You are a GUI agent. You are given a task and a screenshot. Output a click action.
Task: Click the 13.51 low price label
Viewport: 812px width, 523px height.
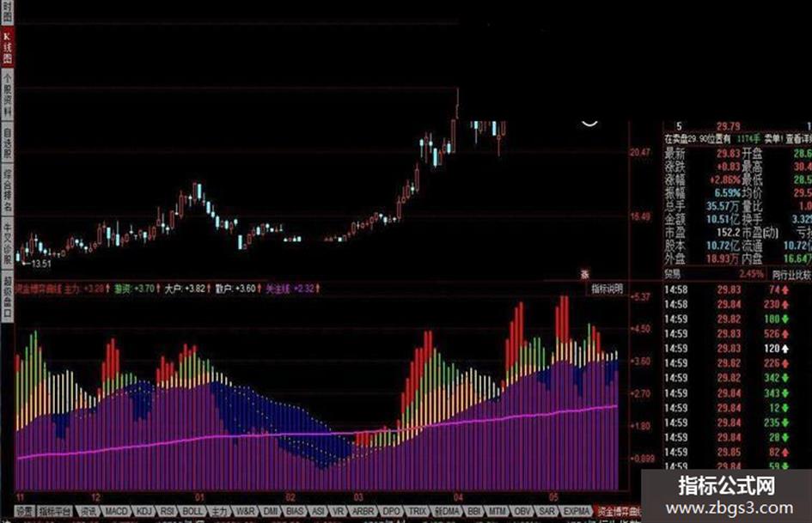click(41, 264)
